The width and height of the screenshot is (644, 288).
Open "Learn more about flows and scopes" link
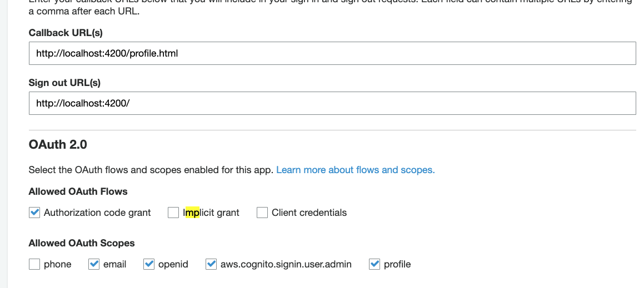(x=355, y=170)
